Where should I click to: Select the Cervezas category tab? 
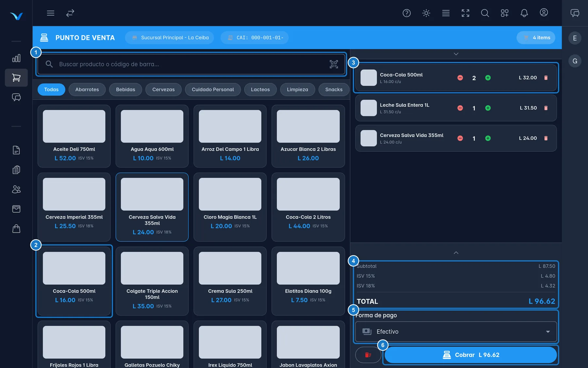tap(164, 90)
